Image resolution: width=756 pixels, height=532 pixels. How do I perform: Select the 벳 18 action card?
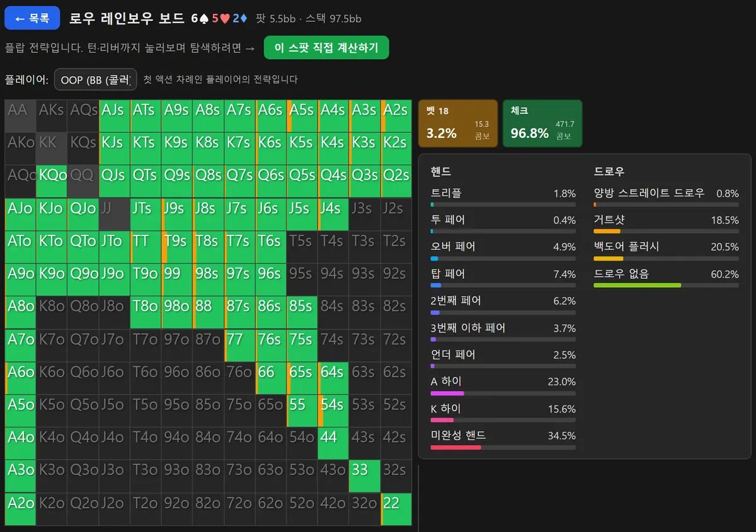[x=457, y=123]
